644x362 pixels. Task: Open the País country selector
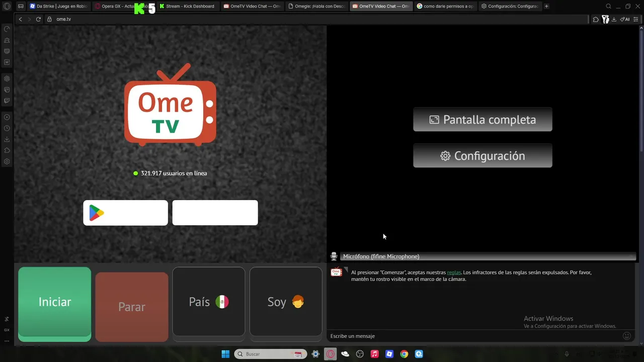pyautogui.click(x=209, y=302)
